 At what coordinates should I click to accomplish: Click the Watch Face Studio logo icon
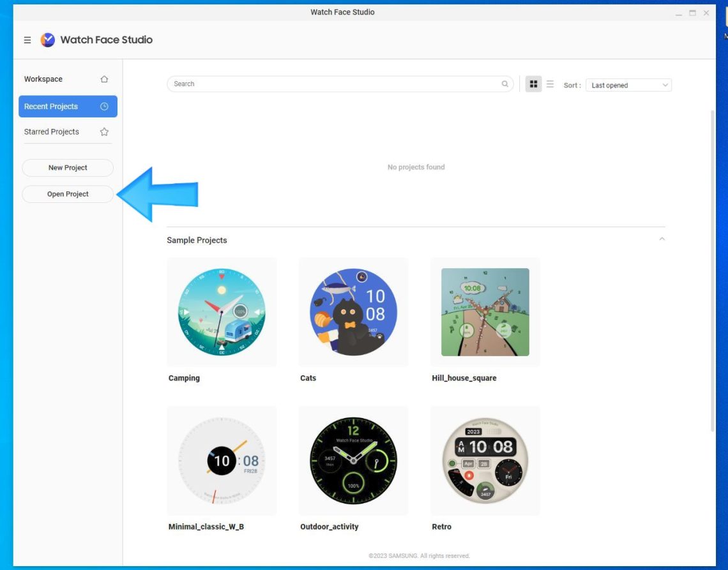click(47, 40)
